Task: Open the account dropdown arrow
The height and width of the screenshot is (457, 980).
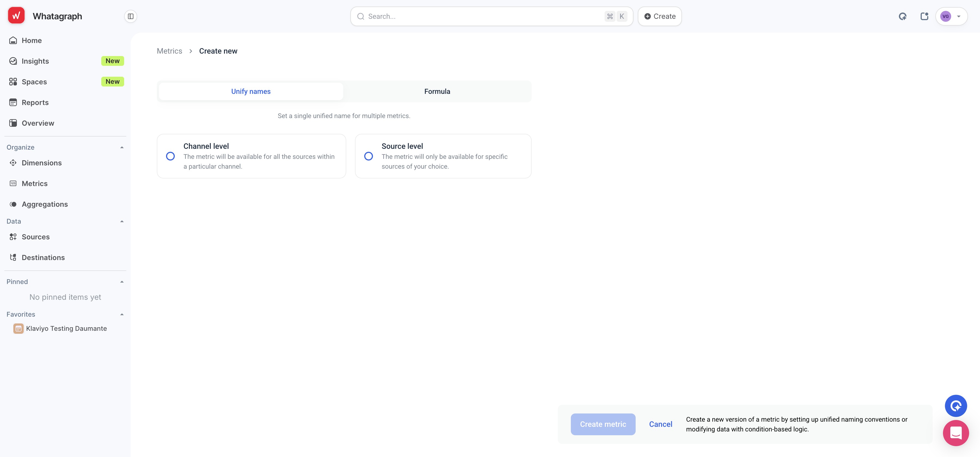Action: [959, 16]
